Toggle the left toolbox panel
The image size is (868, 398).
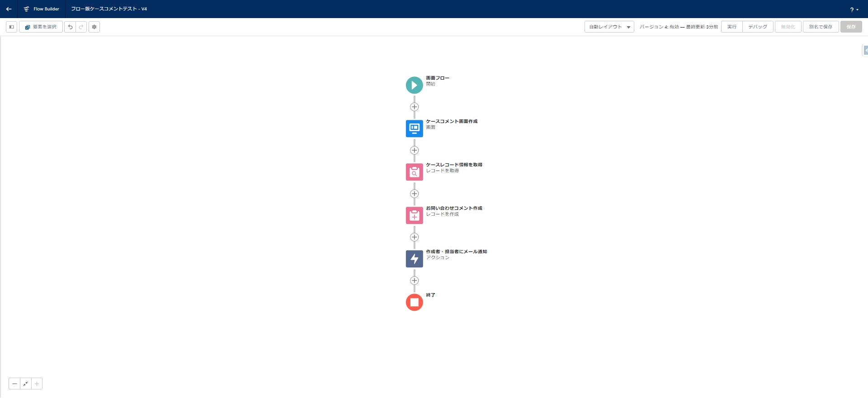pyautogui.click(x=12, y=27)
